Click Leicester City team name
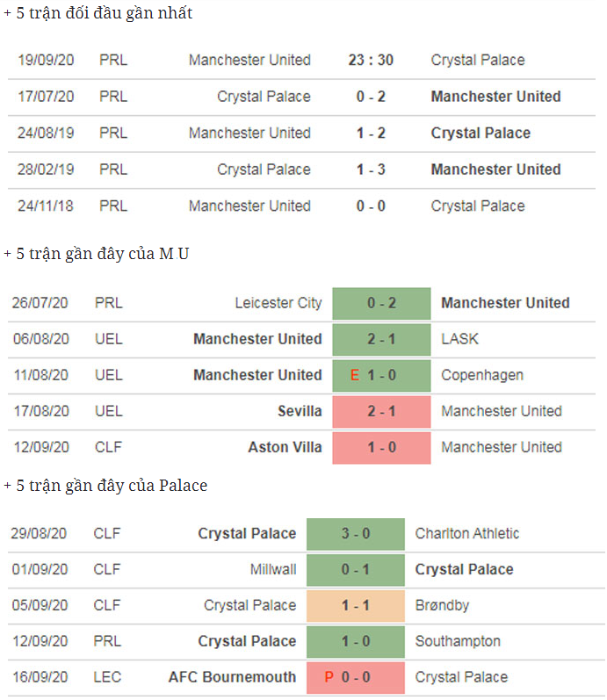The height and width of the screenshot is (700, 607). (x=278, y=303)
